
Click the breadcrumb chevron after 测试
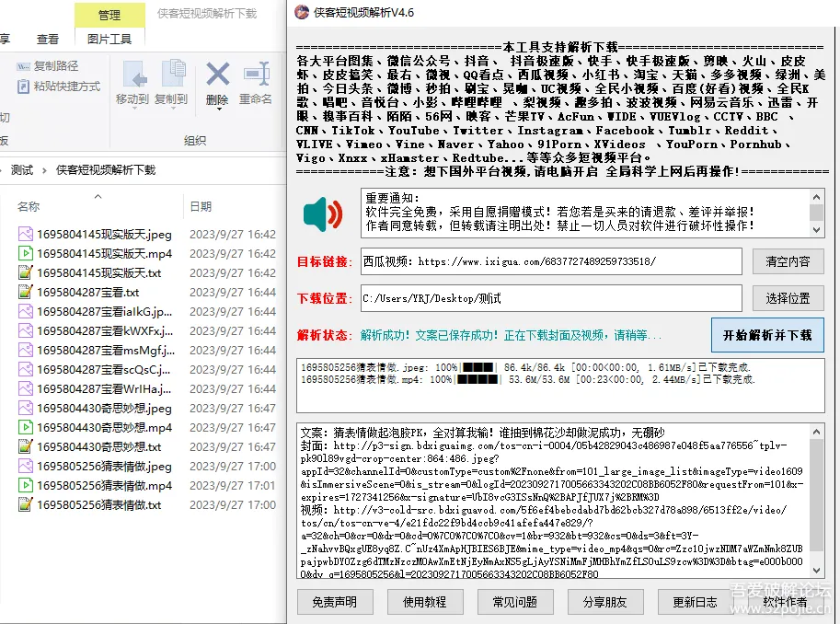point(44,170)
